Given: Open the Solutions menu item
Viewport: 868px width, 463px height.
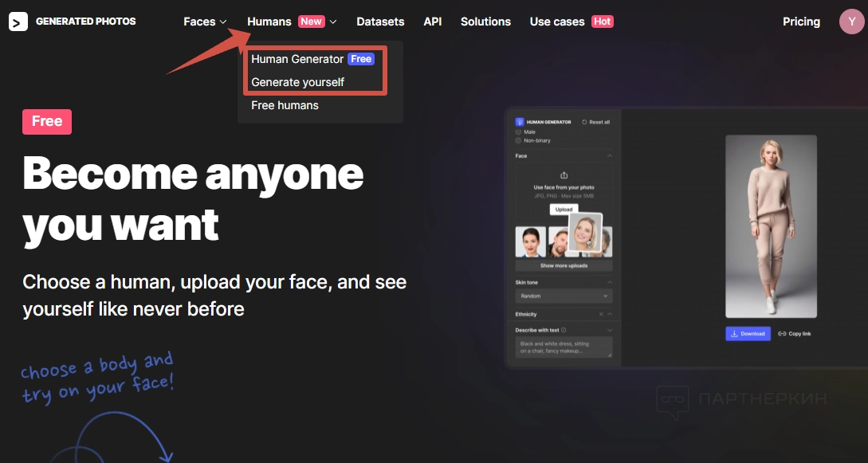Looking at the screenshot, I should click(485, 22).
